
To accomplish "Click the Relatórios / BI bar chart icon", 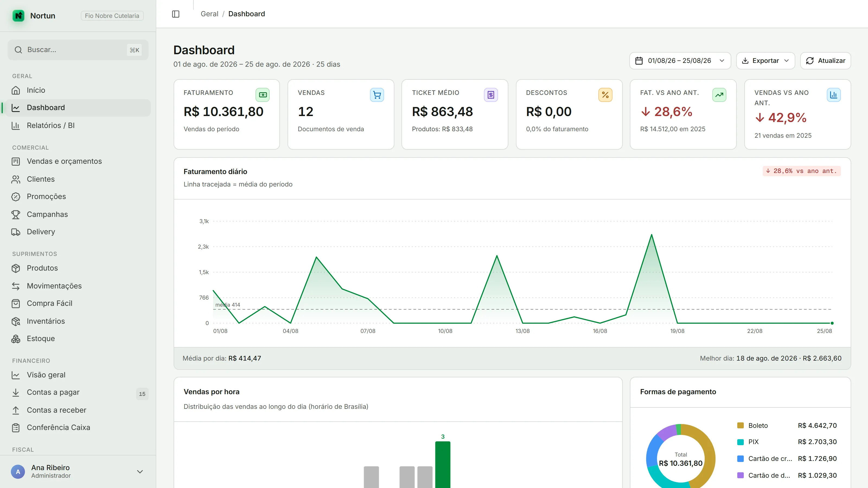I will pos(15,126).
